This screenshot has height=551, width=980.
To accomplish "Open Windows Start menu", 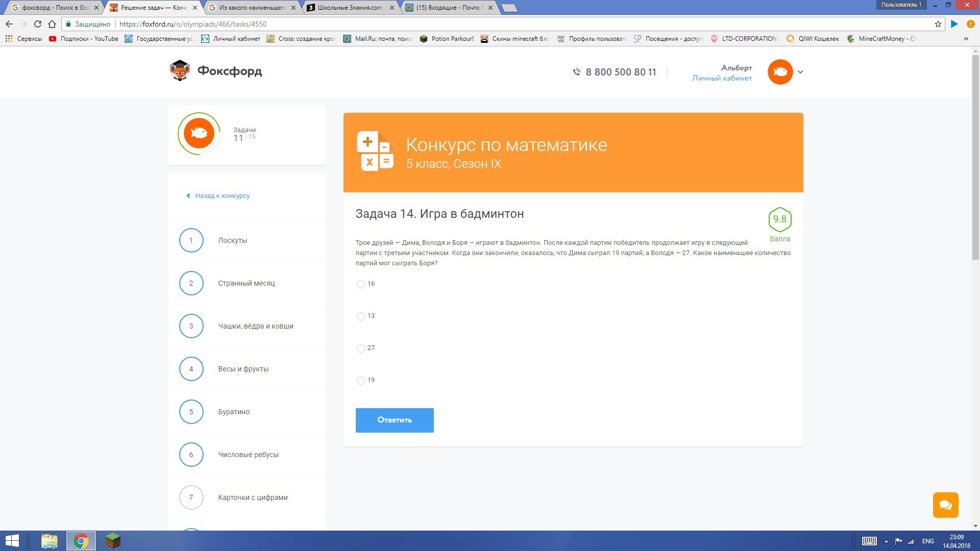I will coord(12,541).
